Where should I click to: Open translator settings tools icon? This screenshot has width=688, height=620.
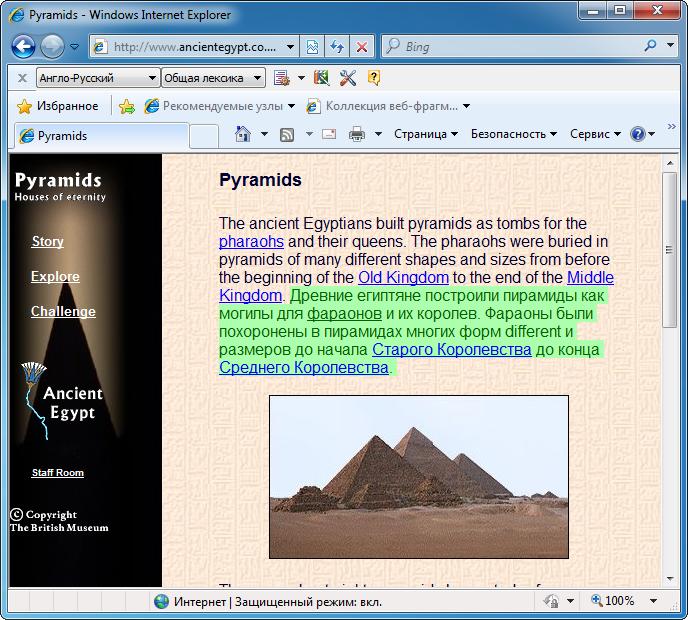[x=348, y=78]
